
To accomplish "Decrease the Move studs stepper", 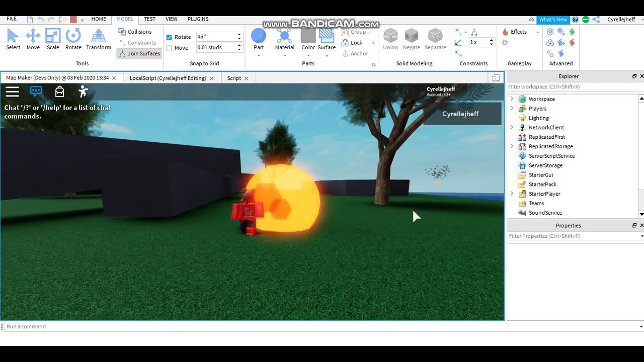I will (x=239, y=50).
